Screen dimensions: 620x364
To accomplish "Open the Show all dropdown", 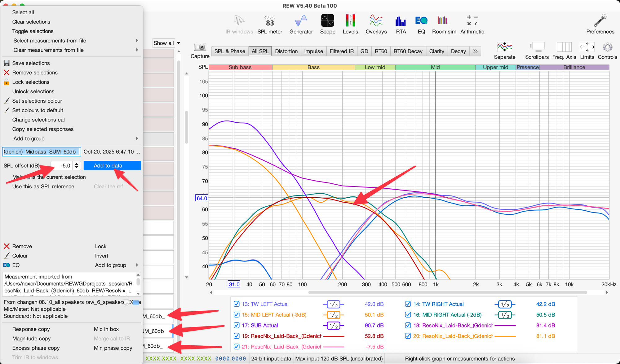I will click(x=167, y=43).
